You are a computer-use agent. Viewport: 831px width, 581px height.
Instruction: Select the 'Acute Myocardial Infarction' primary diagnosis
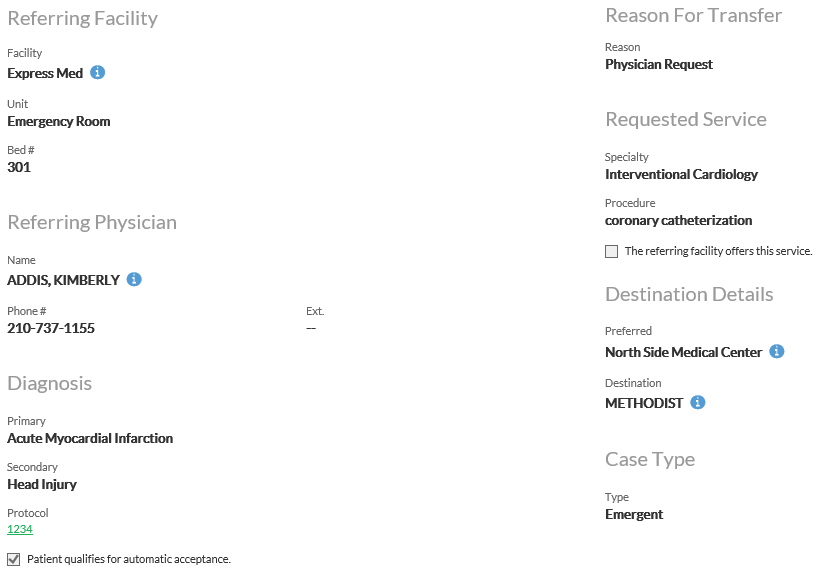(x=90, y=438)
